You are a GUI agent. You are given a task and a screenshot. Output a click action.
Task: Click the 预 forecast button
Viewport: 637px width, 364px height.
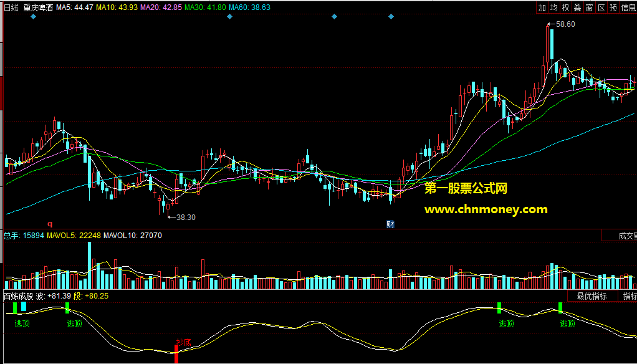click(x=613, y=7)
